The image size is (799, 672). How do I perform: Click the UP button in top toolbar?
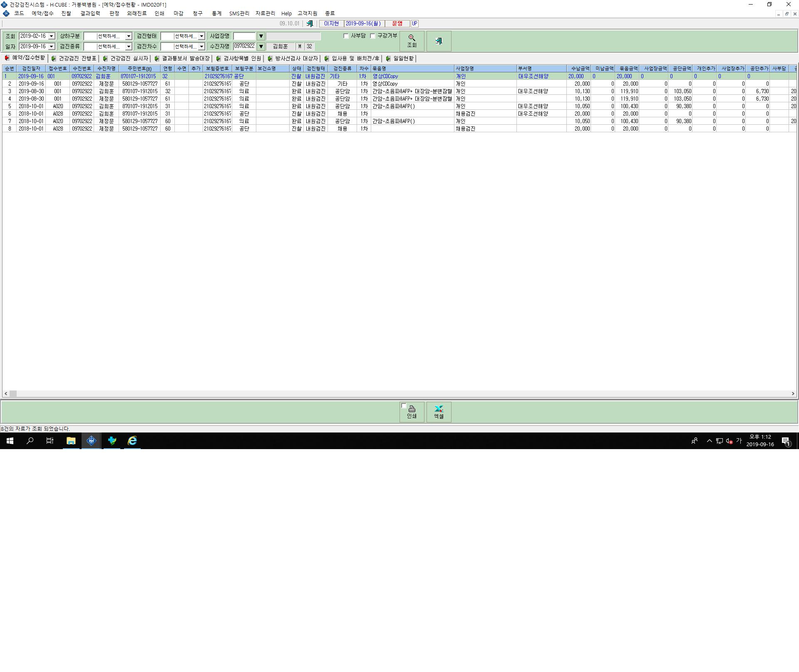(x=414, y=24)
